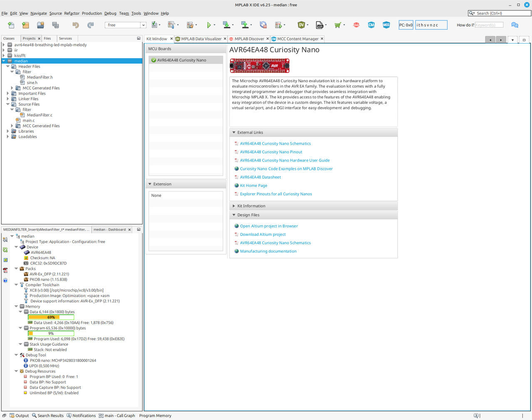This screenshot has height=420, width=532.
Task: Open the Production menu
Action: (92, 13)
